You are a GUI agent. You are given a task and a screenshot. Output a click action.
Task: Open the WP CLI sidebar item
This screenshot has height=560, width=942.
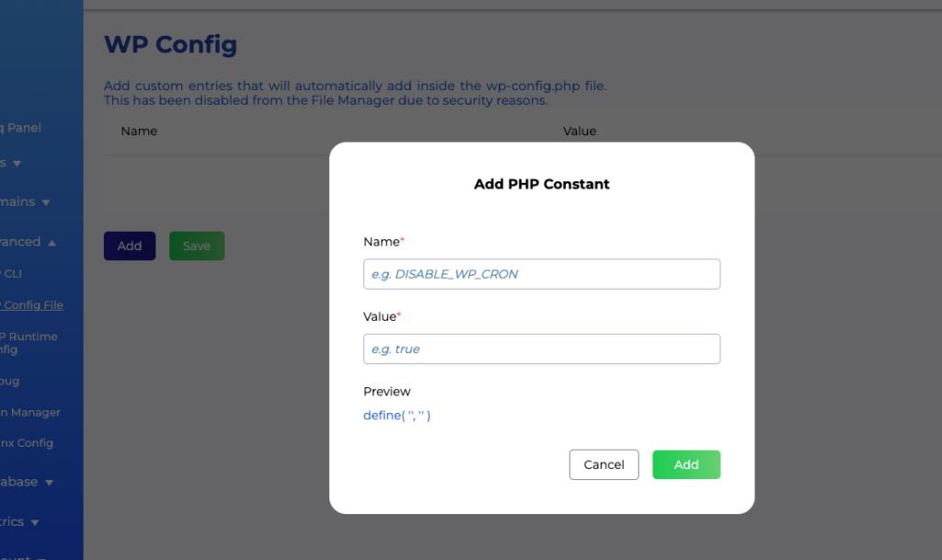pyautogui.click(x=11, y=273)
